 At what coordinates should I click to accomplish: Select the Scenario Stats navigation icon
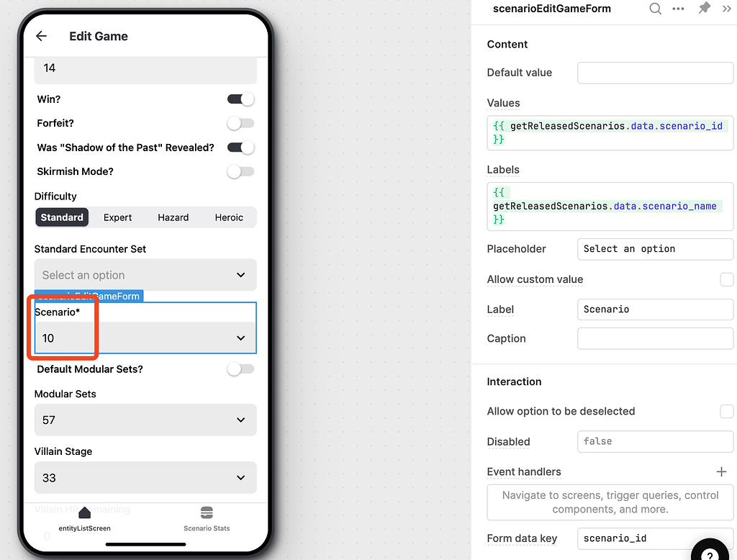(x=207, y=512)
